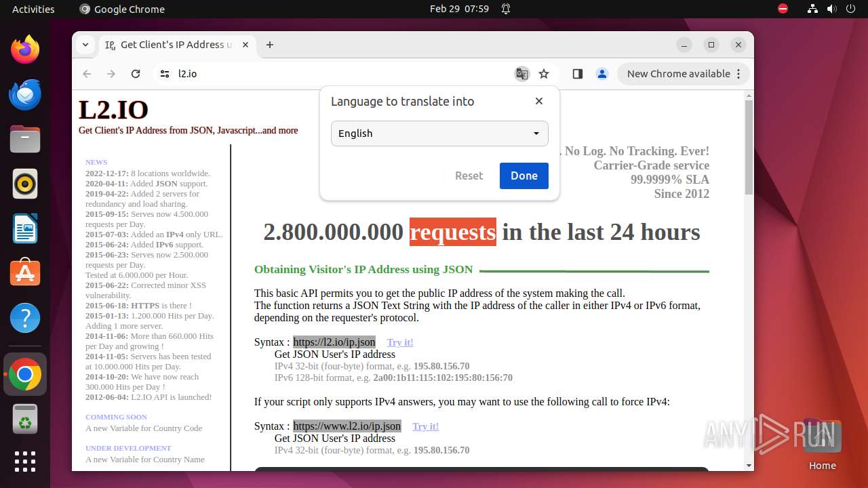
Task: View site information icon in address bar
Action: (x=165, y=74)
